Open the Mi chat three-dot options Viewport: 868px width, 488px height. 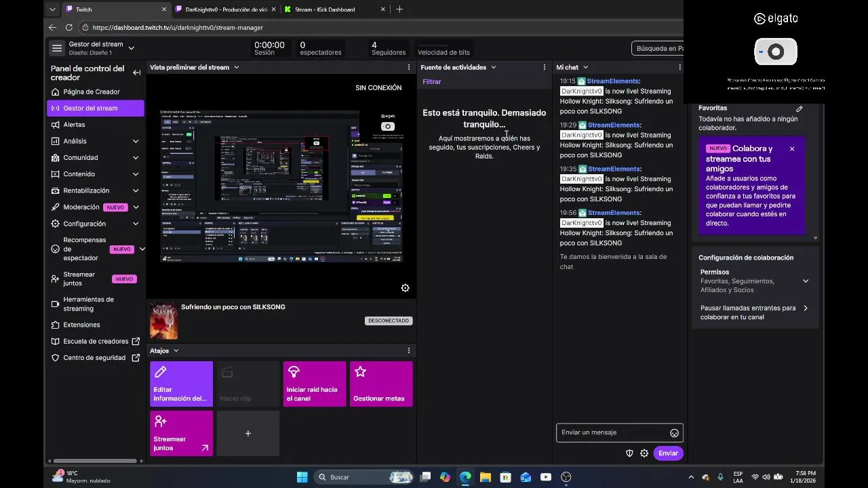click(x=679, y=67)
